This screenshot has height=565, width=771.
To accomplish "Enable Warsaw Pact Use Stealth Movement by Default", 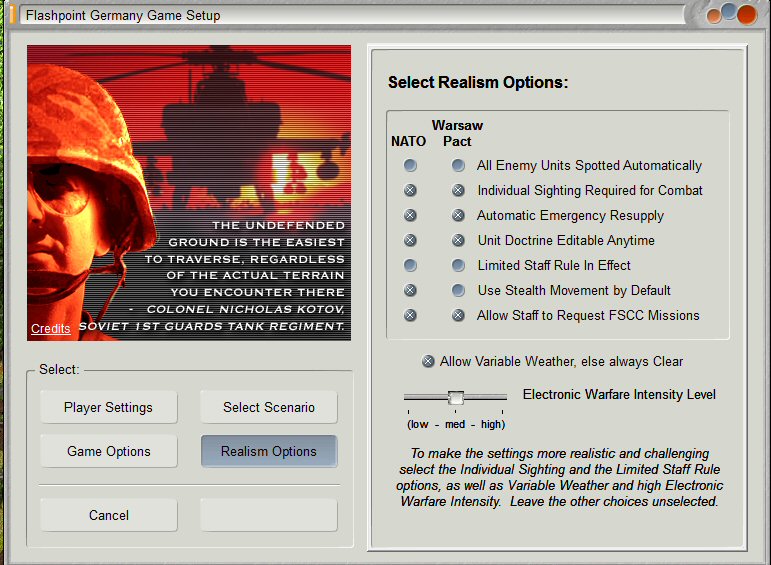I will pos(458,291).
